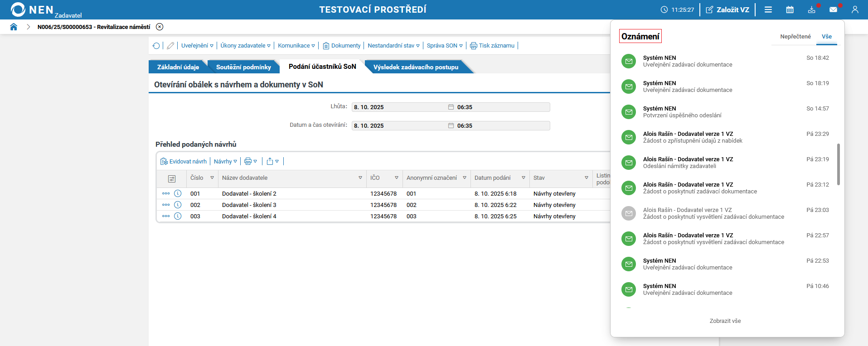Click the envelope messages icon in the header
This screenshot has width=868, height=346.
(833, 10)
